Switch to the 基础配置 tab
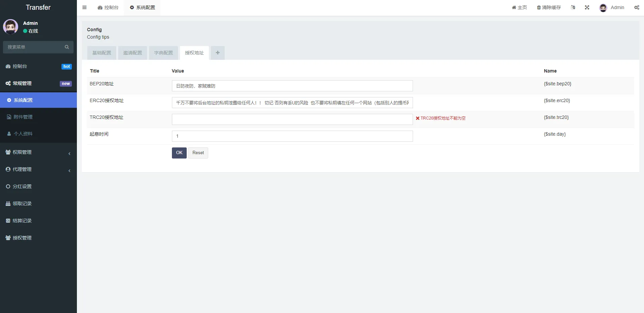The image size is (644, 313). coord(101,53)
